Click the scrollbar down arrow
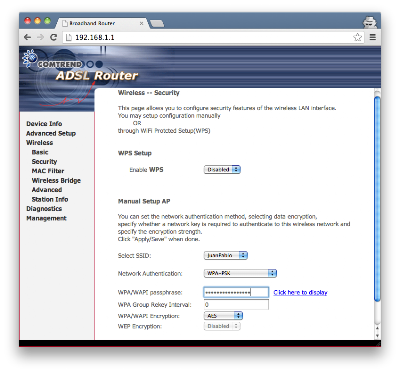Screen dimensions: 400x373 377,336
